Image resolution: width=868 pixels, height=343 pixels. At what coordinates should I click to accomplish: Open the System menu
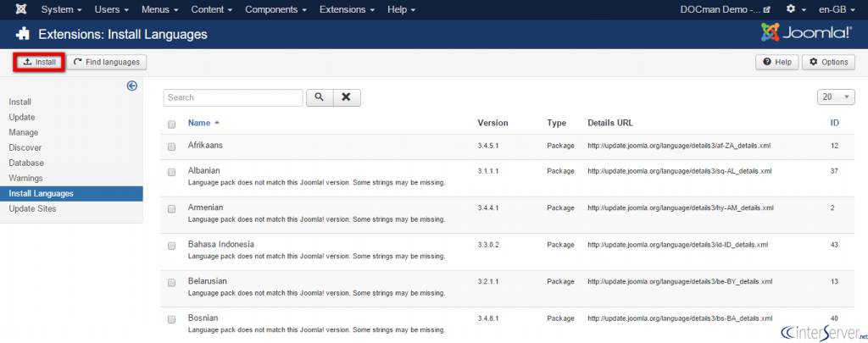pos(61,10)
